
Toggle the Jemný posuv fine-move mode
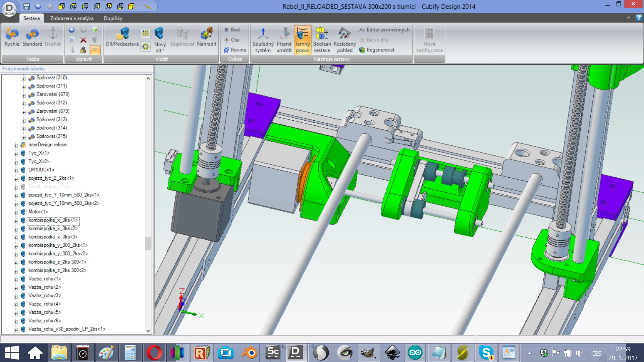pyautogui.click(x=303, y=40)
